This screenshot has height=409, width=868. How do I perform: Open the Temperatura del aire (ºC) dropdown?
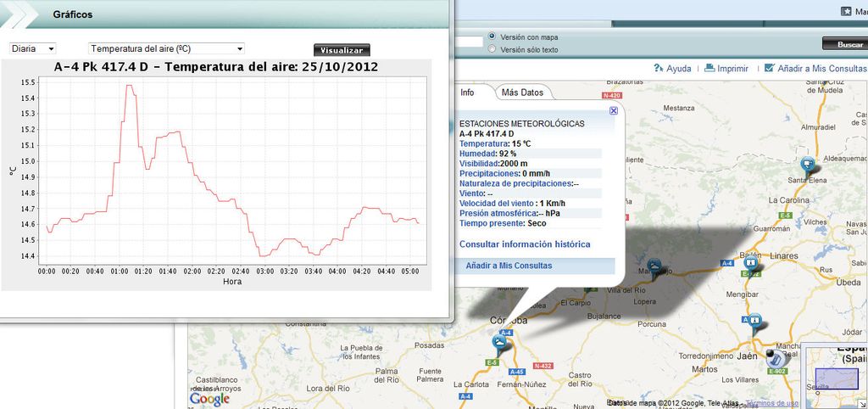click(x=167, y=48)
